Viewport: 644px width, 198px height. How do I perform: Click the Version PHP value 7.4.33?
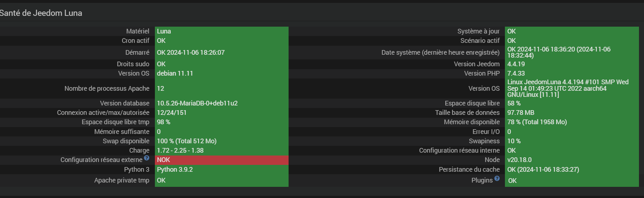pos(516,73)
